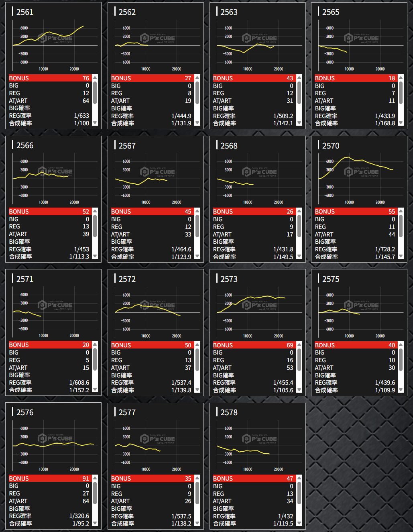Screen dimensions: 413x532
Task: Click BONUS 69 row in card 2573
Action: click(x=254, y=345)
